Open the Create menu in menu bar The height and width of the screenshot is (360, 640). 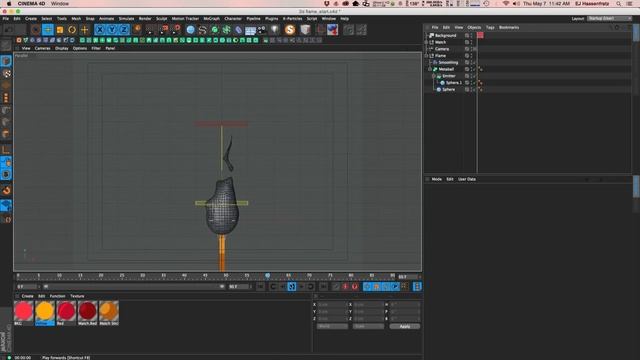(x=31, y=18)
